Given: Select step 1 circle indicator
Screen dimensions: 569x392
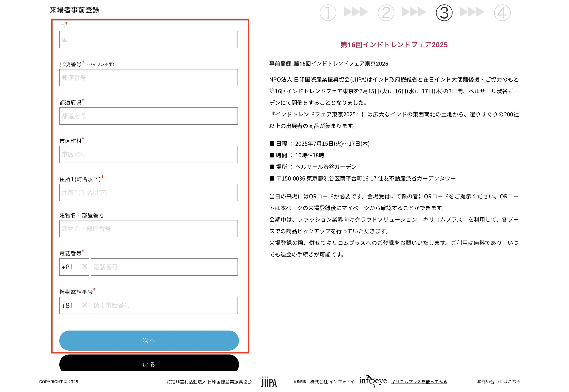Looking at the screenshot, I should pos(328,13).
